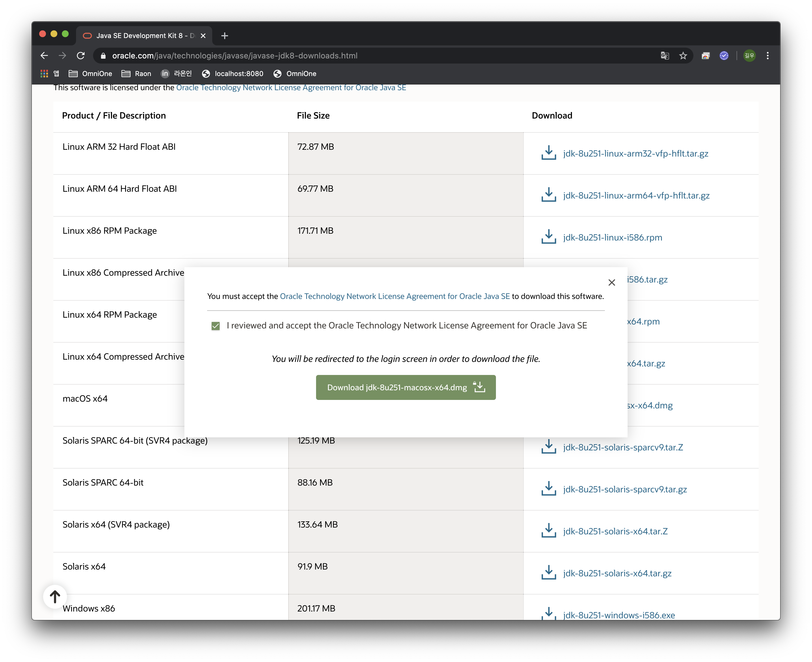Open the OmniOne globe bookmark
This screenshot has height=662, width=812.
(x=295, y=73)
